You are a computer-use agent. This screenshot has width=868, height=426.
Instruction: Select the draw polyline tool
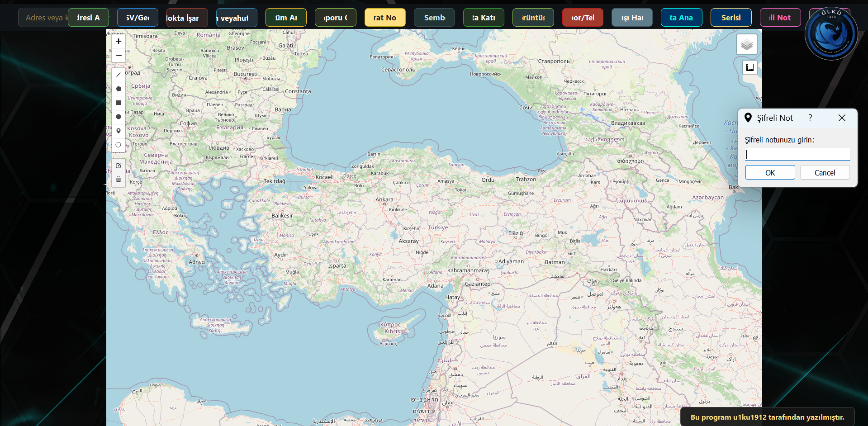click(119, 75)
